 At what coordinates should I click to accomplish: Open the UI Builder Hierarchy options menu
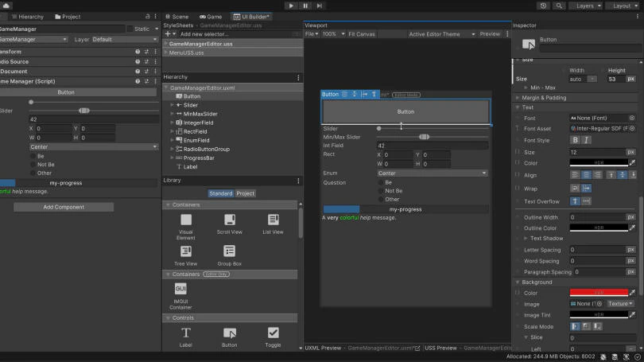(x=298, y=77)
